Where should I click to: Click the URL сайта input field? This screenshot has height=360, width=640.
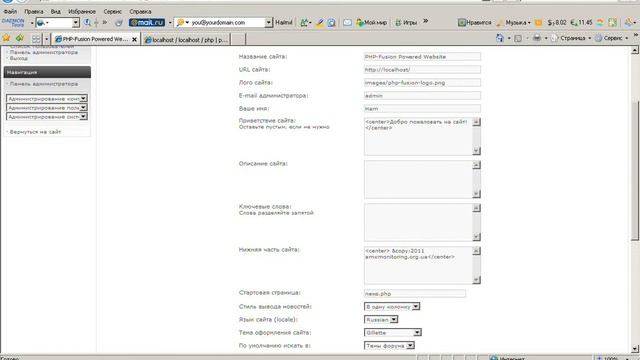coord(422,70)
